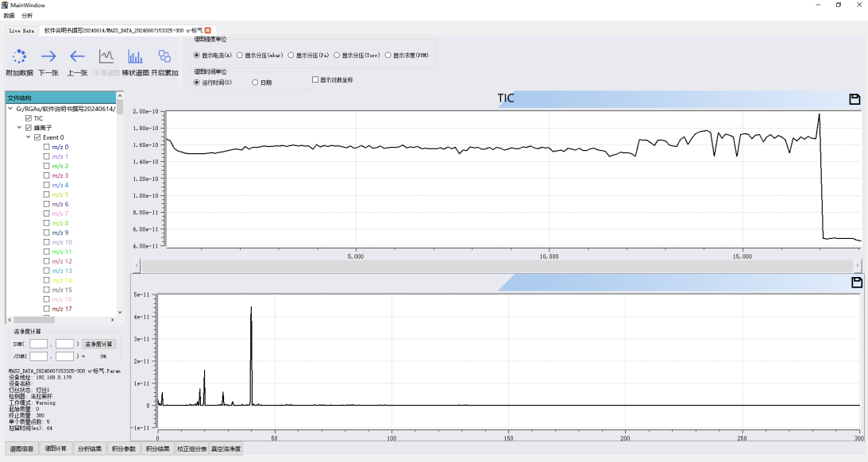Save the TIC chart with disk icon
Screen dimensions: 868x462
(x=854, y=99)
